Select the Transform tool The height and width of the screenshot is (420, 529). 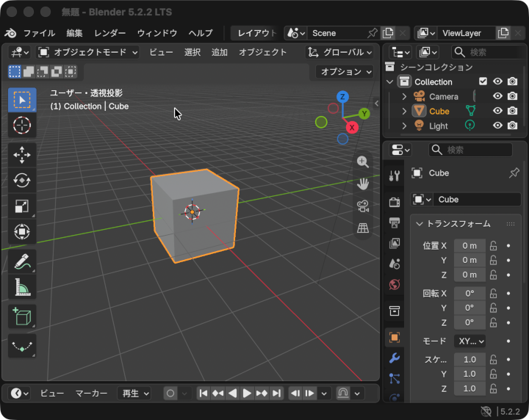(22, 231)
